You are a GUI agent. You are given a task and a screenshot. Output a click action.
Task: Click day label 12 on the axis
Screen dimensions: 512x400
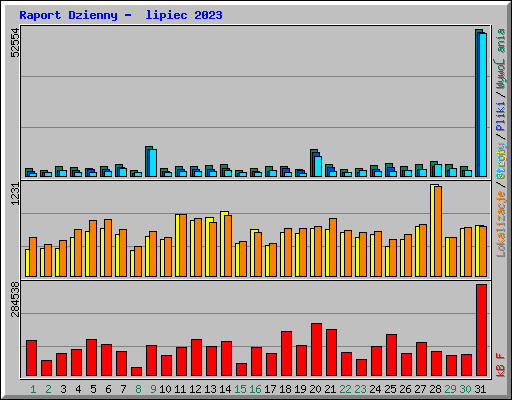pyautogui.click(x=195, y=389)
